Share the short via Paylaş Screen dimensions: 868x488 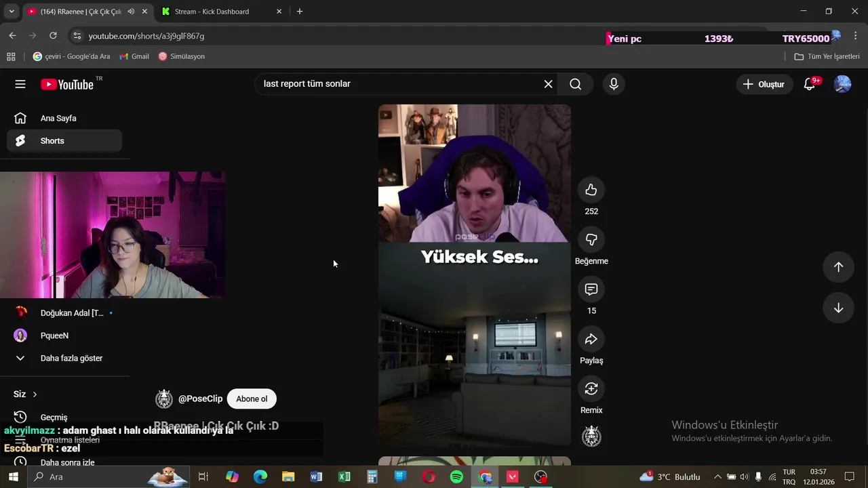(591, 339)
